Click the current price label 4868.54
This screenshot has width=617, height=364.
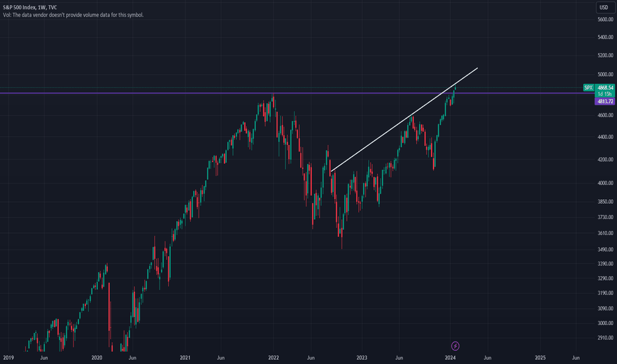[x=605, y=87]
